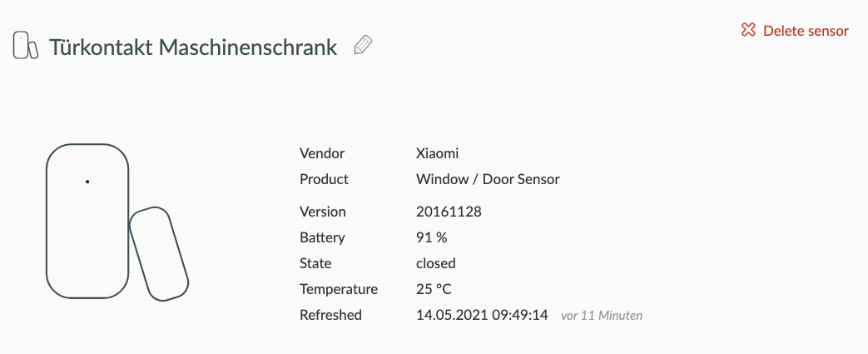This screenshot has width=868, height=354.
Task: Click the Refreshed label
Action: [330, 315]
